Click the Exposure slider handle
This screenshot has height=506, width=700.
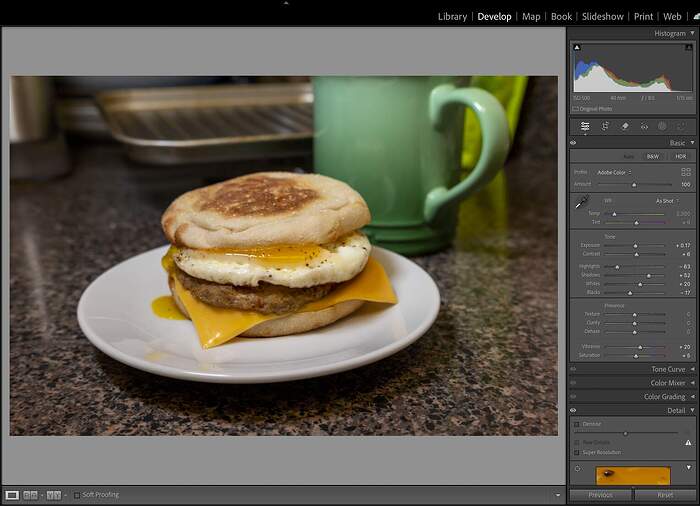[x=635, y=245]
